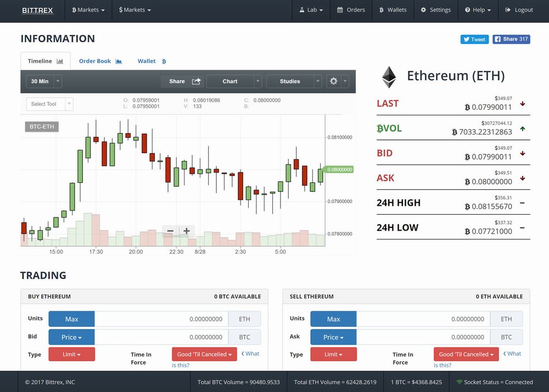The width and height of the screenshot is (549, 392).
Task: Click the 24H HIGH value 0.08155670
Action: [488, 206]
